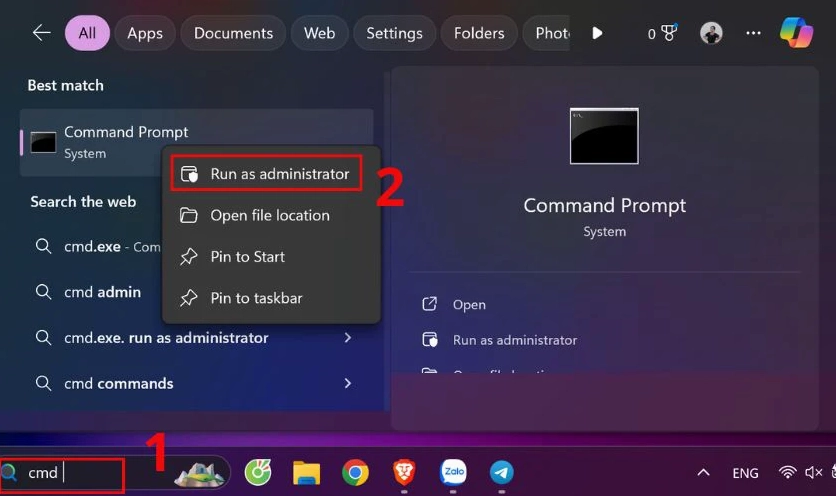The image size is (836, 496).
Task: Open Zalo from the taskbar
Action: [x=453, y=472]
